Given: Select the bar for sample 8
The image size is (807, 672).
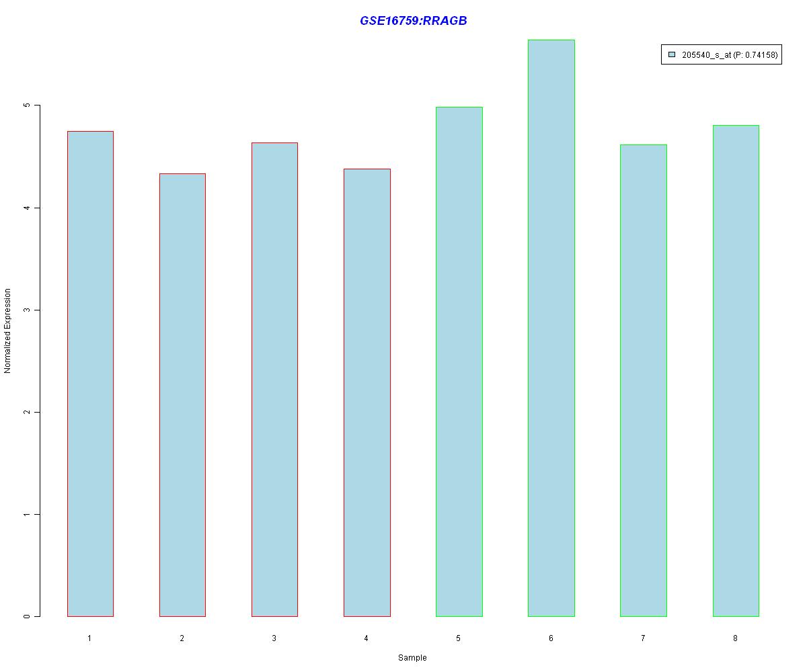Looking at the screenshot, I should pos(736,371).
